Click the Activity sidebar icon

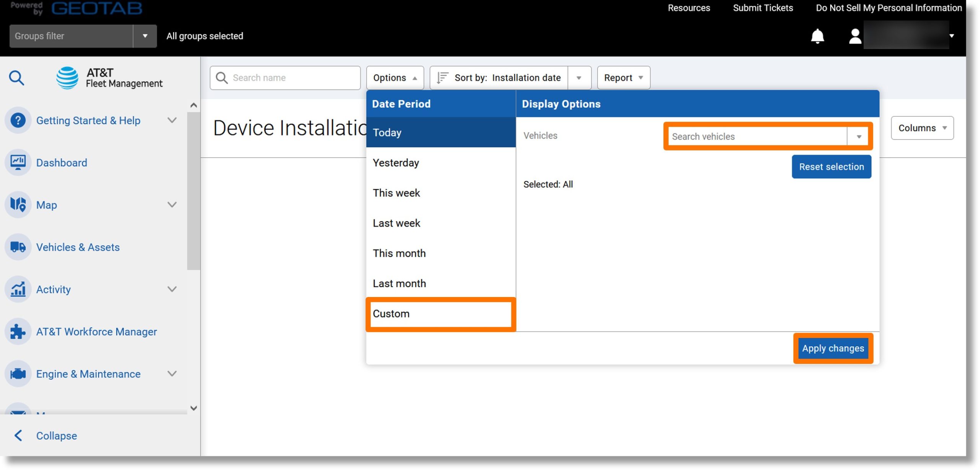point(19,289)
